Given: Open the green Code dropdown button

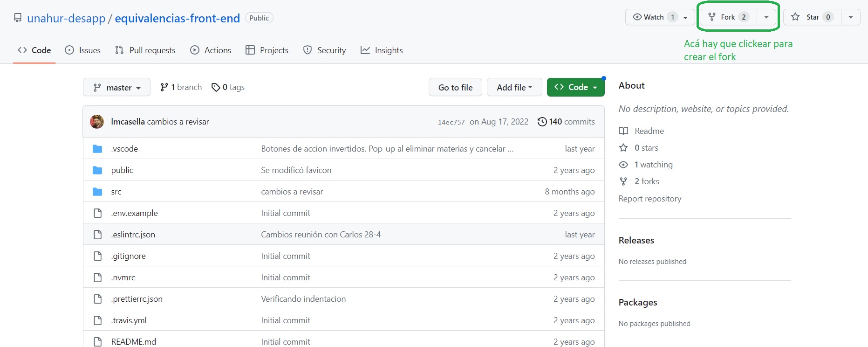Looking at the screenshot, I should click(575, 87).
